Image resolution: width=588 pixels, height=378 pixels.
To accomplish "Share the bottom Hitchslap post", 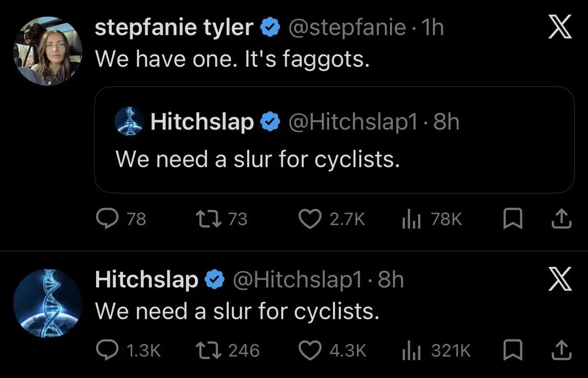I will click(563, 350).
